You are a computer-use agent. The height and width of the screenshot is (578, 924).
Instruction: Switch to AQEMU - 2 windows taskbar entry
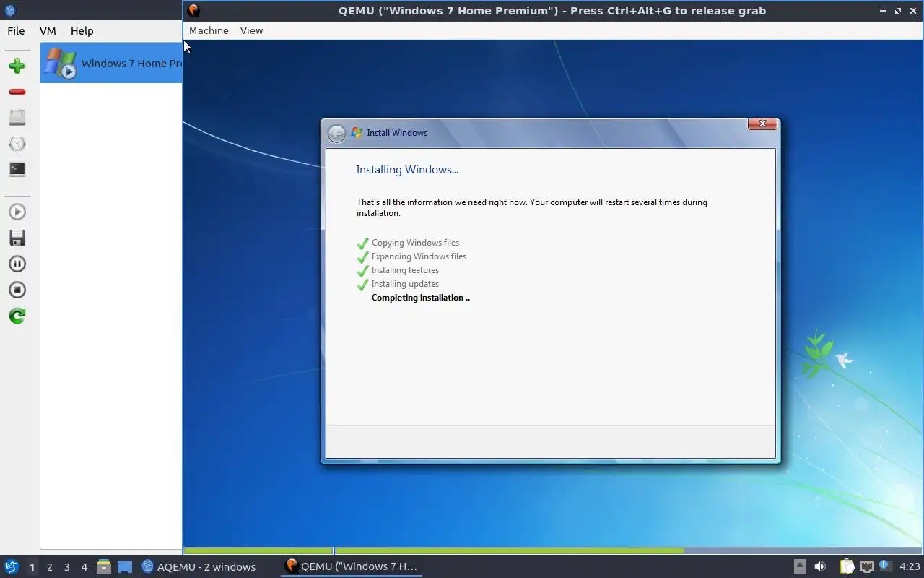(x=199, y=566)
